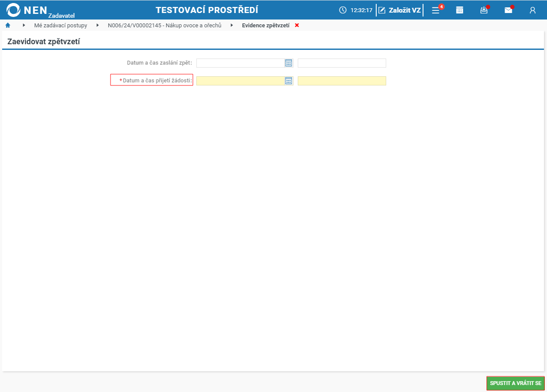Focus the date field for Datum a čas zaslání zpět
Screen dimensions: 547x392
[x=241, y=63]
